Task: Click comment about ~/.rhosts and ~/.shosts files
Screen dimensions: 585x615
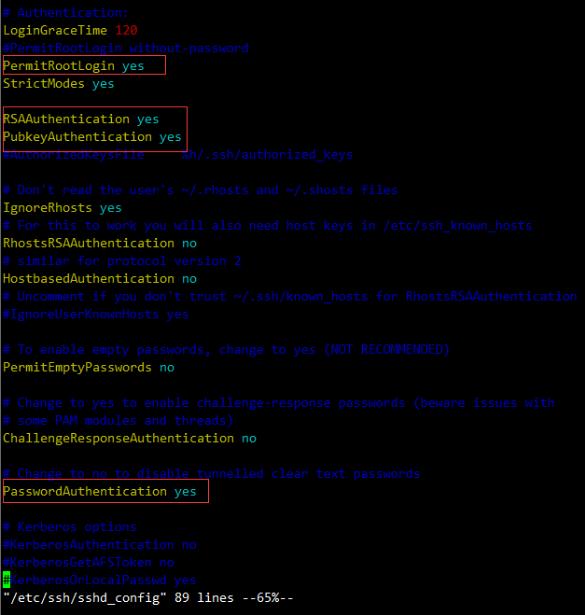Action: [200, 190]
